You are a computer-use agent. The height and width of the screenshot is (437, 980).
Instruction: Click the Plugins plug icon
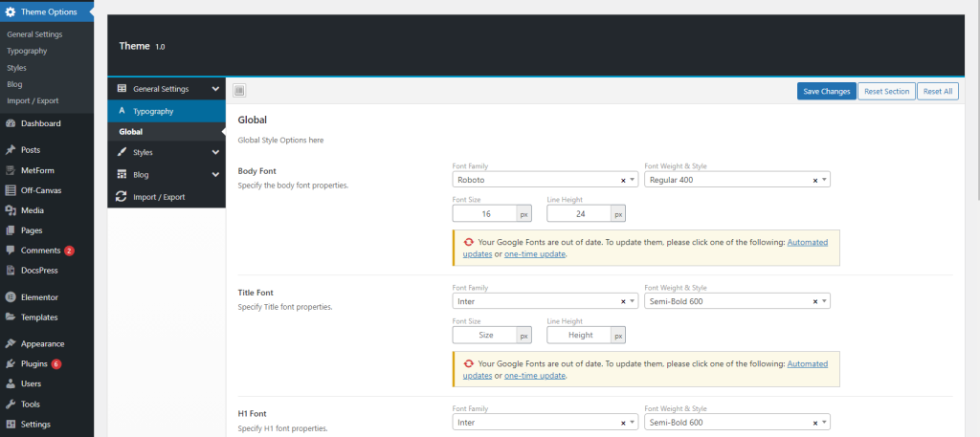click(11, 364)
